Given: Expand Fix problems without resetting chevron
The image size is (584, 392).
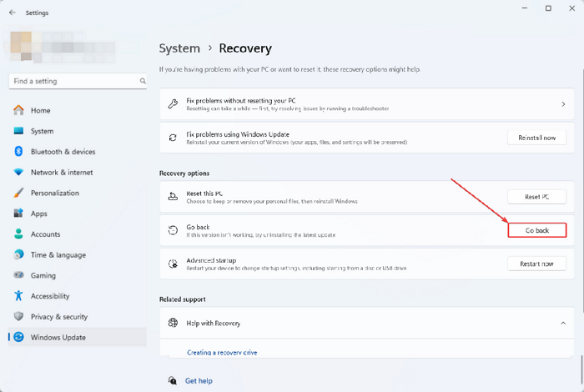Looking at the screenshot, I should [x=563, y=104].
